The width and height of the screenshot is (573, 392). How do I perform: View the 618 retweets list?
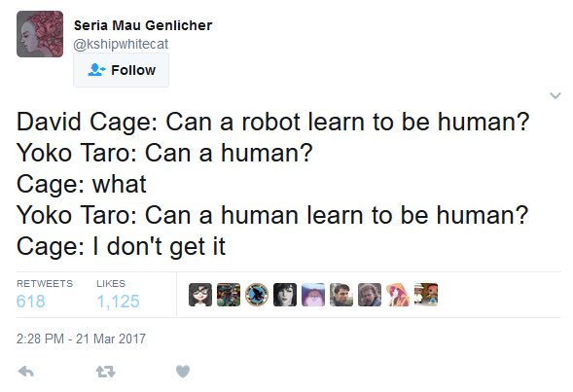coord(31,302)
